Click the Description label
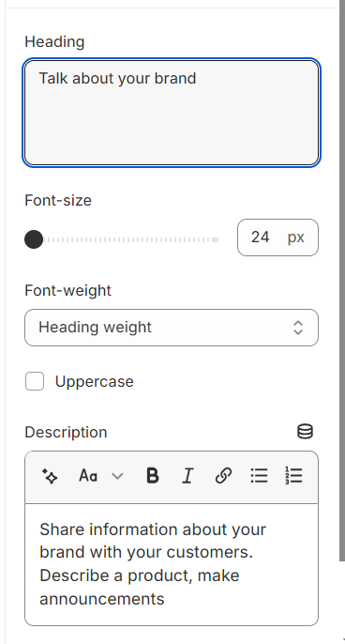This screenshot has height=644, width=345. [x=66, y=432]
